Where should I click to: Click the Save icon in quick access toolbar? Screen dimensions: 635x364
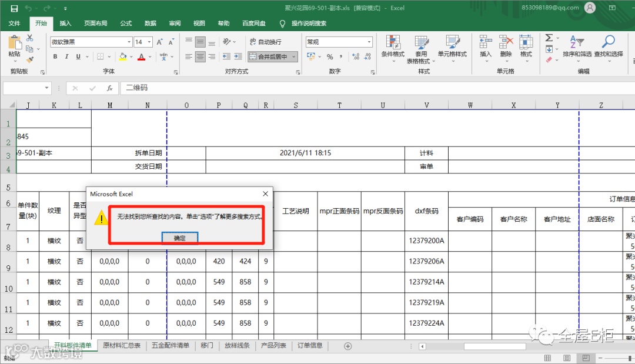coord(14,8)
